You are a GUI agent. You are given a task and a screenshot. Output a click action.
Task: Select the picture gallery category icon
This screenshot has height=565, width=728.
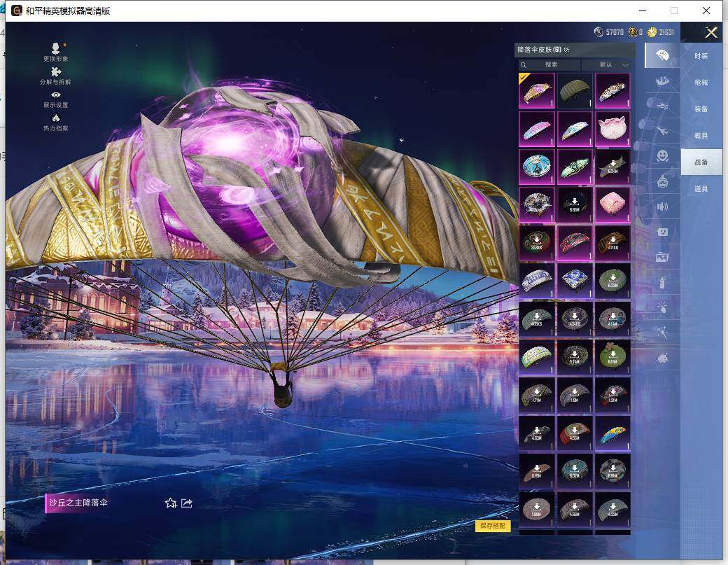pyautogui.click(x=662, y=257)
